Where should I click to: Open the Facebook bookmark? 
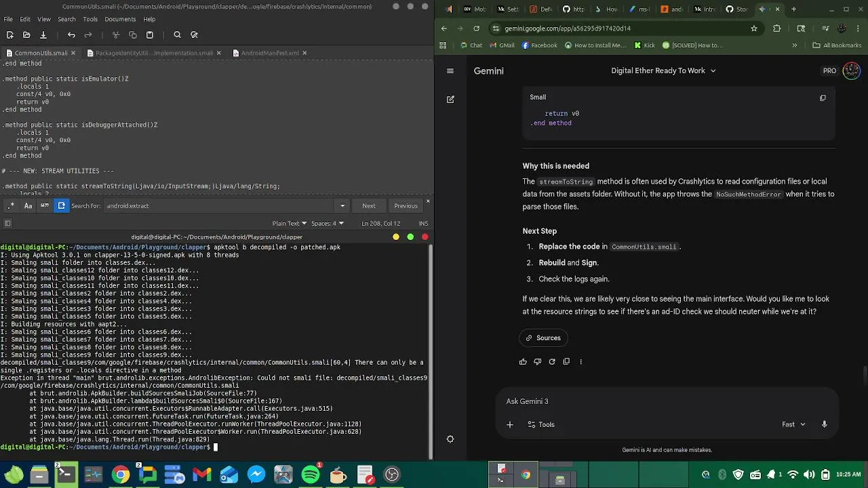[539, 45]
